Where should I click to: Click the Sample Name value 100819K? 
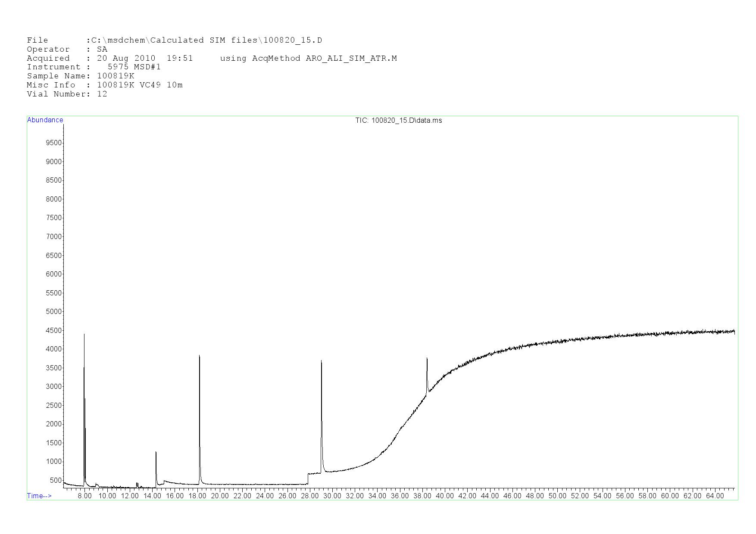click(x=116, y=76)
